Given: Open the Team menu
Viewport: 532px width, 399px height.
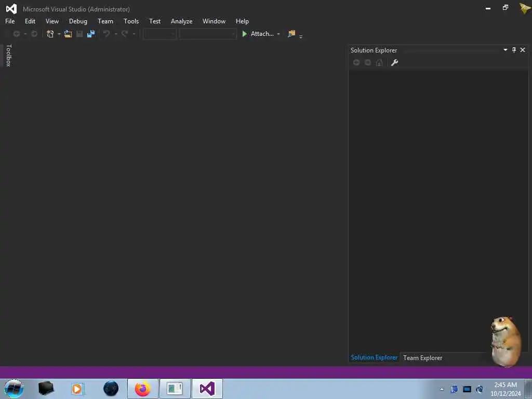Looking at the screenshot, I should coord(105,21).
